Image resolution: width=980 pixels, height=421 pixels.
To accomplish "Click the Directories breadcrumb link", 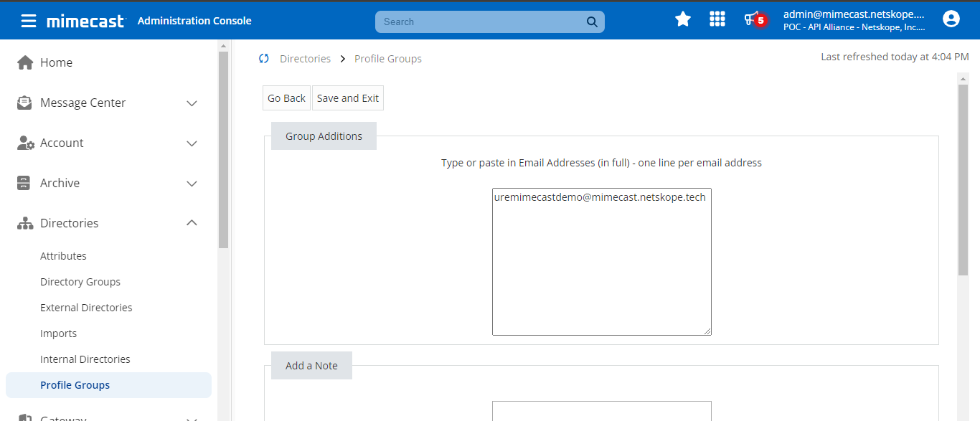I will (306, 59).
